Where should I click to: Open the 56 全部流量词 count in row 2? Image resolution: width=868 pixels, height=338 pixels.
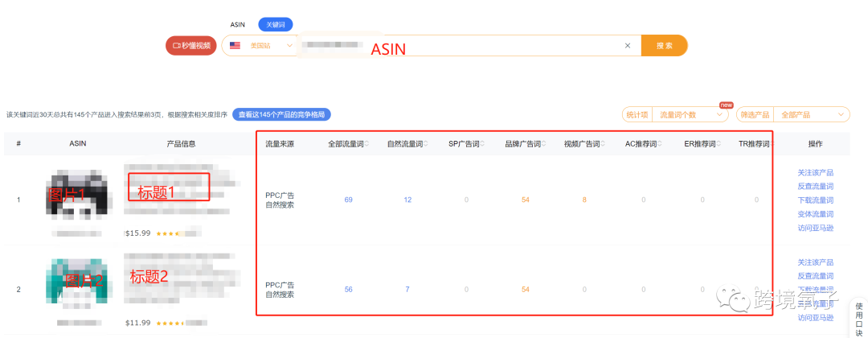pyautogui.click(x=348, y=289)
